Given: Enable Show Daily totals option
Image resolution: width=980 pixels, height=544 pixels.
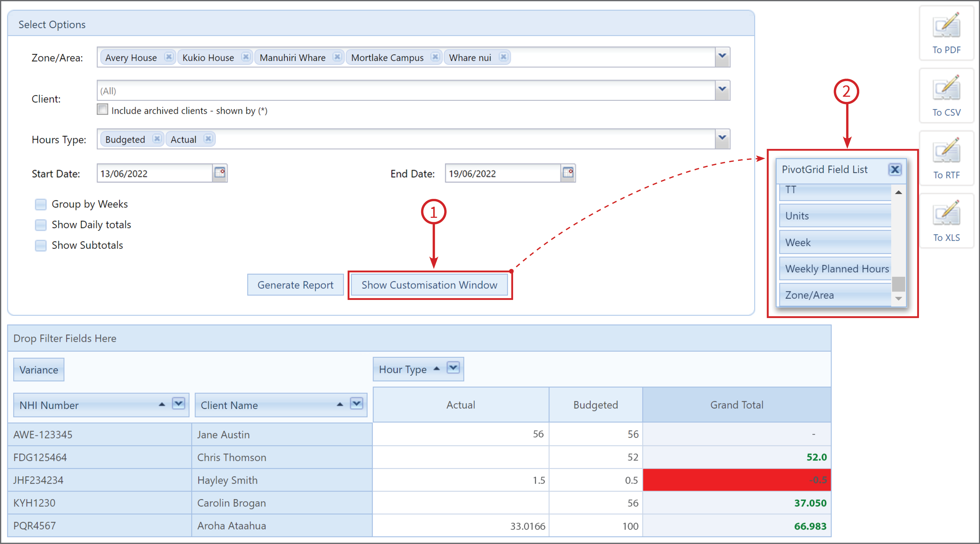Looking at the screenshot, I should [x=41, y=225].
